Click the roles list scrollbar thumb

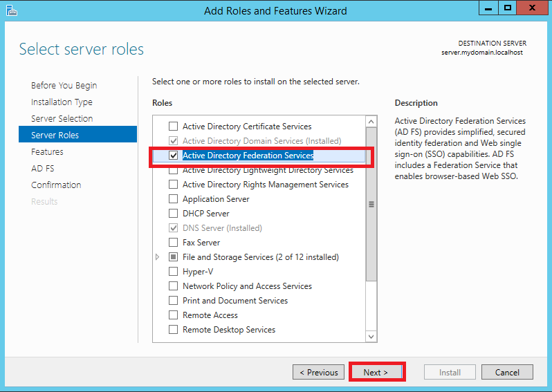pyautogui.click(x=371, y=204)
